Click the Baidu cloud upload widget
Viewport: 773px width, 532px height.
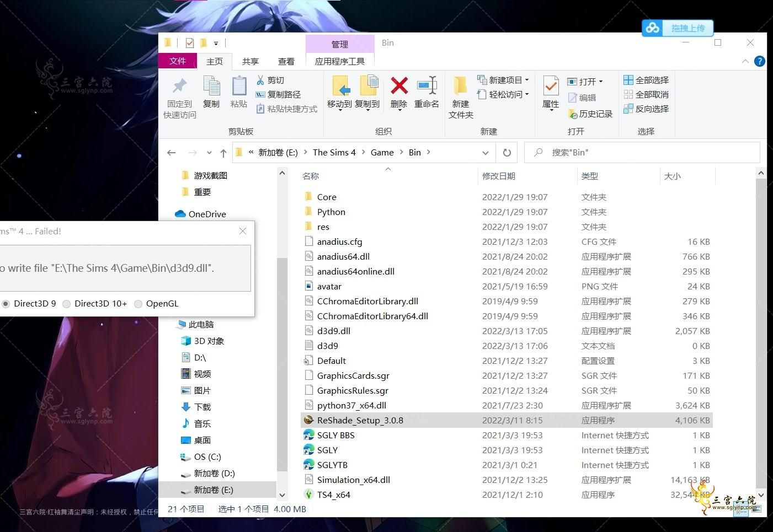(x=678, y=28)
